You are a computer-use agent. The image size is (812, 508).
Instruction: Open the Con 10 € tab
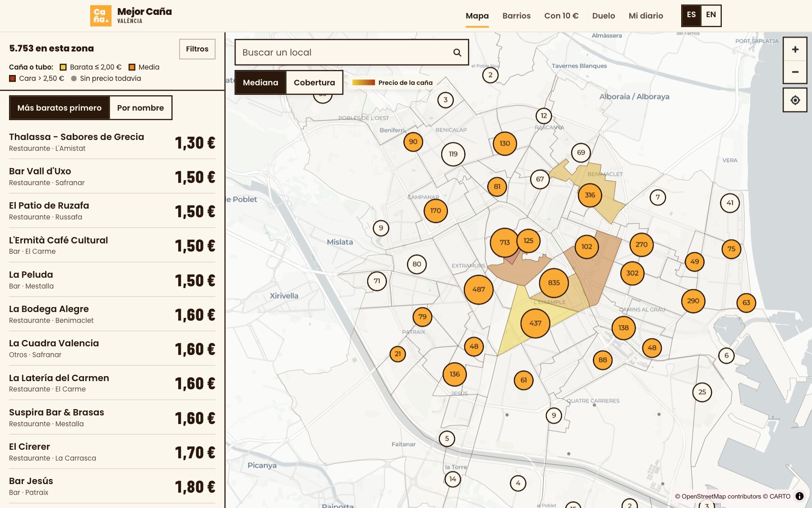[x=561, y=16]
